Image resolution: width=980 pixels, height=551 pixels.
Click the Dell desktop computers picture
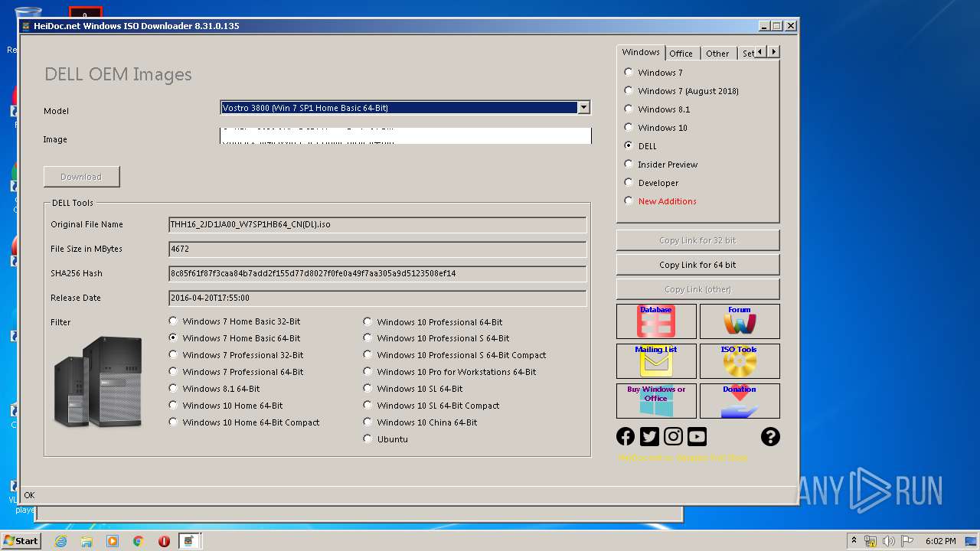point(98,383)
